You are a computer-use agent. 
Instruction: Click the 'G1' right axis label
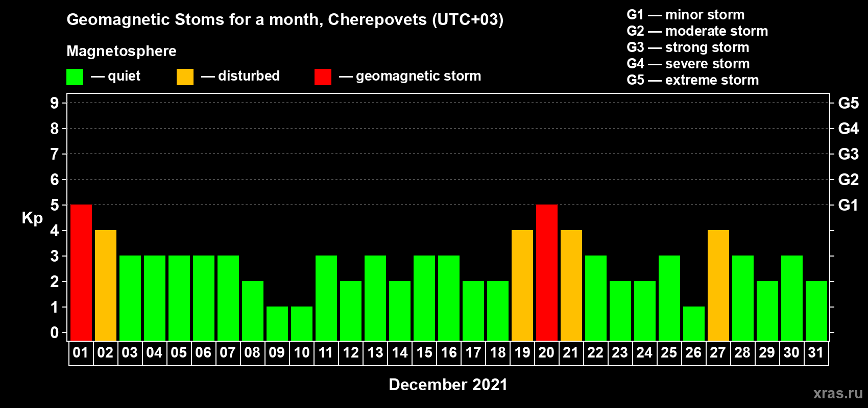pyautogui.click(x=849, y=205)
